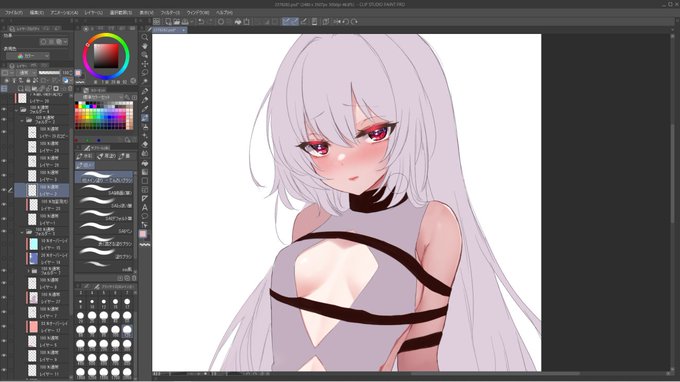Image resolution: width=680 pixels, height=382 pixels.
Task: Hide layer レイヤー 11 via eye icon
Action: [4, 370]
